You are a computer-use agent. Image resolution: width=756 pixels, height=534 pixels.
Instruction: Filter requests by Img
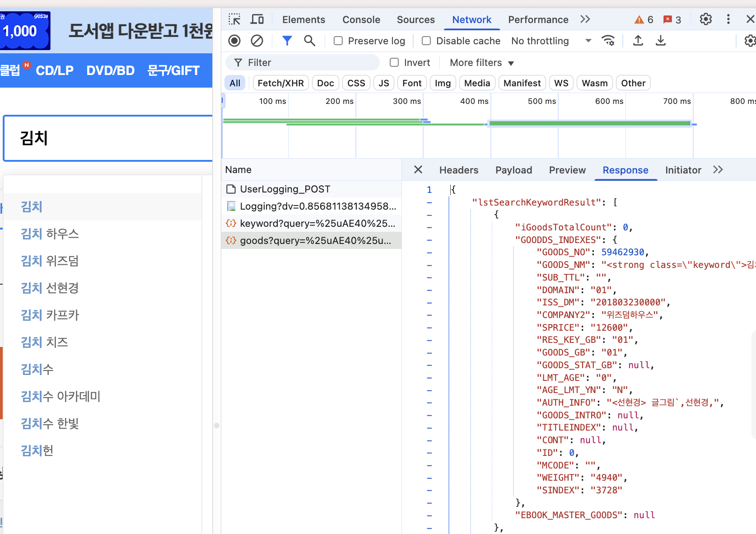[x=443, y=83]
